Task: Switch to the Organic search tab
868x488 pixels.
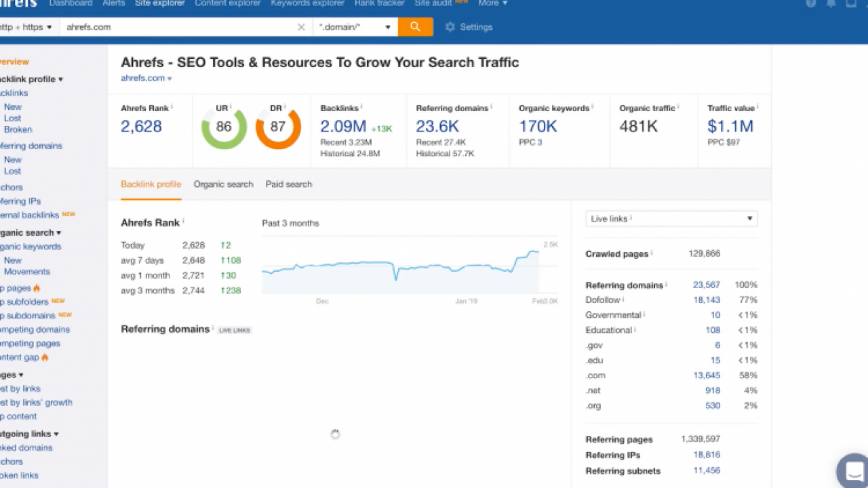Action: pos(223,184)
